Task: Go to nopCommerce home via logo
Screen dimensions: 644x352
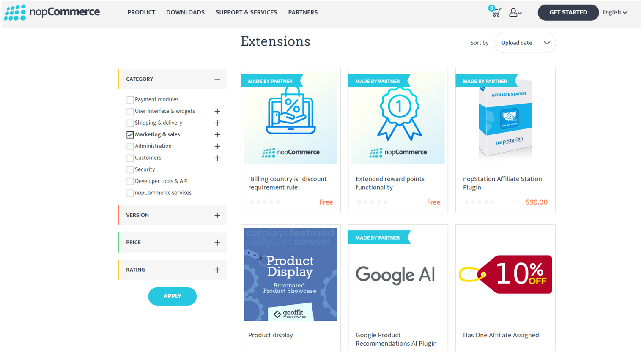Action: pos(52,12)
